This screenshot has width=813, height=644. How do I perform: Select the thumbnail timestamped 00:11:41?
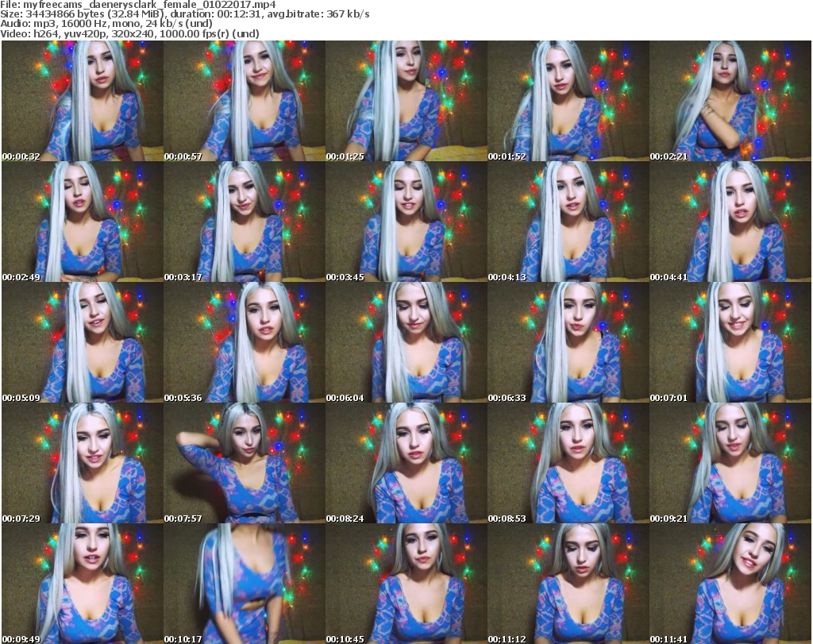tap(730, 584)
